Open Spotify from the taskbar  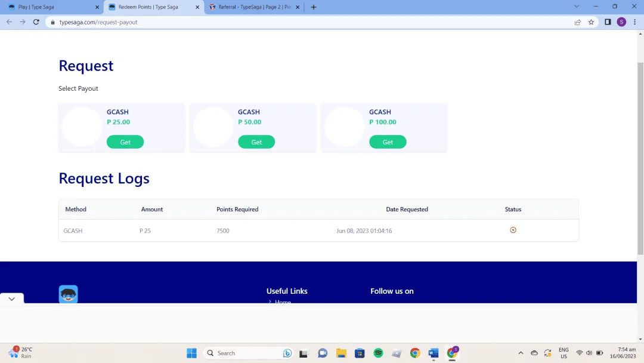[378, 353]
